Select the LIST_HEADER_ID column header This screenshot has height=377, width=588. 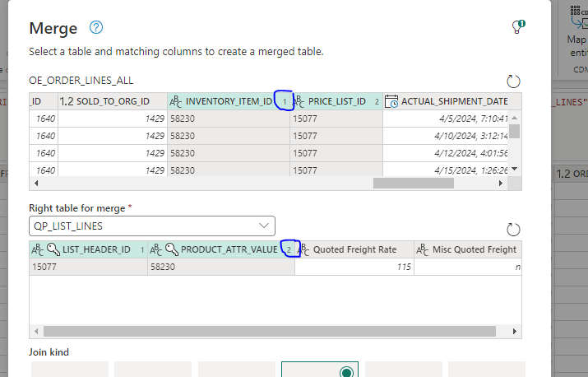pos(88,249)
